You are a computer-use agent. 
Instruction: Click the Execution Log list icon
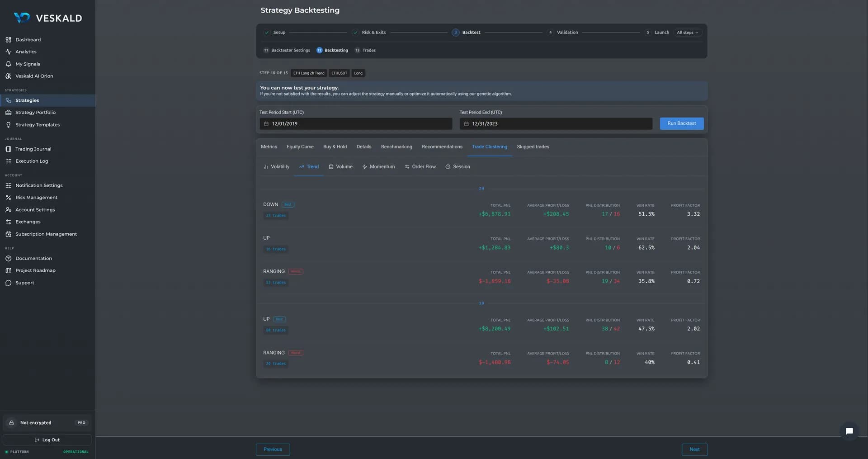point(8,161)
